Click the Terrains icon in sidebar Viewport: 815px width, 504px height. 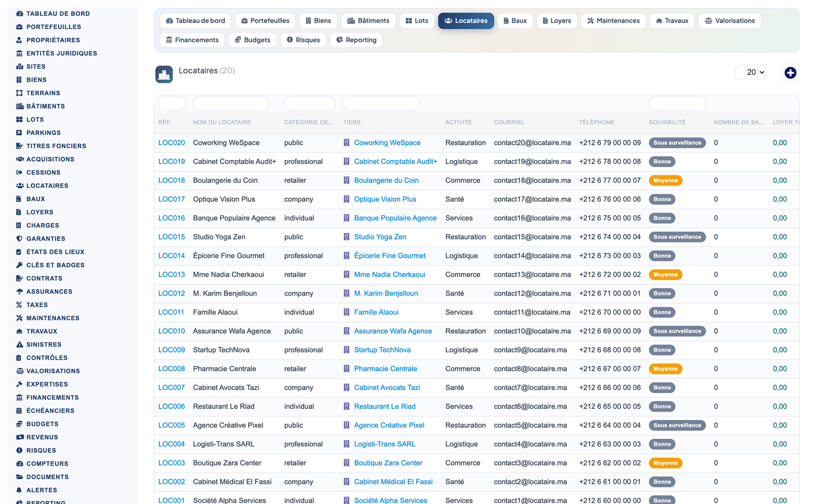[20, 93]
